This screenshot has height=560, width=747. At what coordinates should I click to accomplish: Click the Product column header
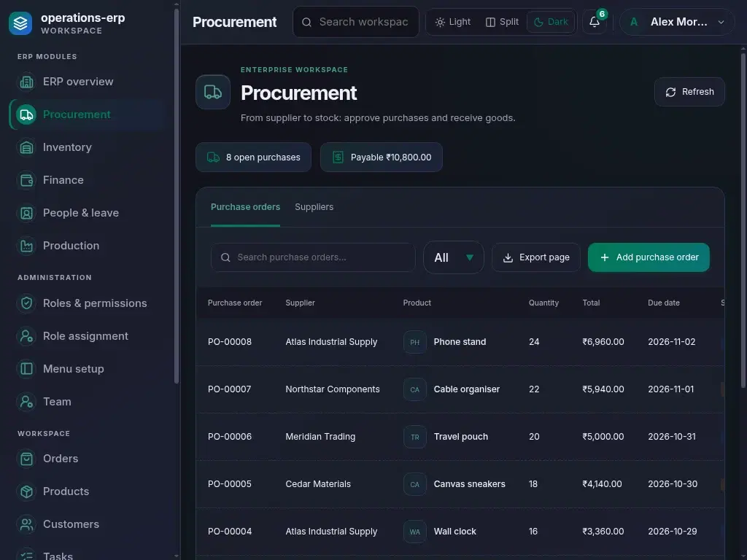click(417, 303)
